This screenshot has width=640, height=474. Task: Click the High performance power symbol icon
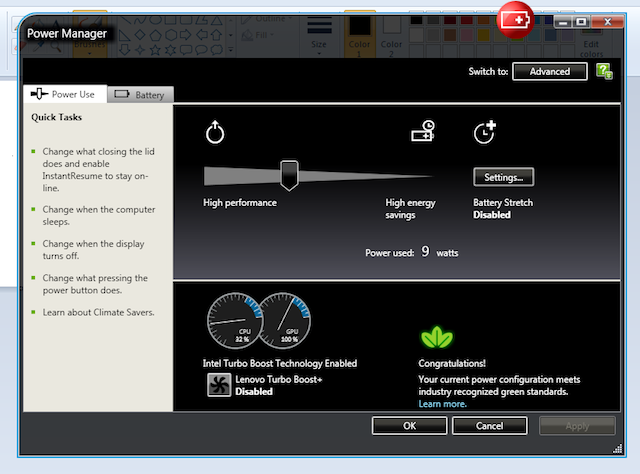pyautogui.click(x=215, y=132)
